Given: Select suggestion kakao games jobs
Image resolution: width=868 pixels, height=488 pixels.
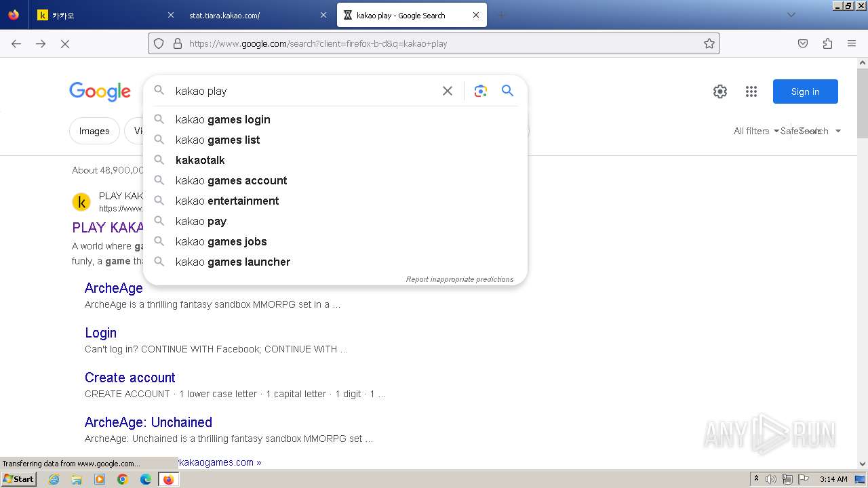Looking at the screenshot, I should click(335, 241).
